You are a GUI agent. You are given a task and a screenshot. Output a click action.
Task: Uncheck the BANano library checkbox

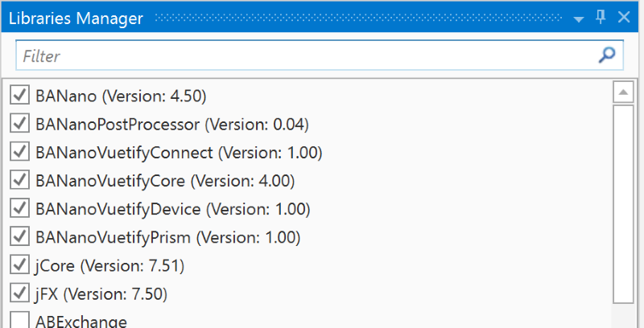pos(19,96)
